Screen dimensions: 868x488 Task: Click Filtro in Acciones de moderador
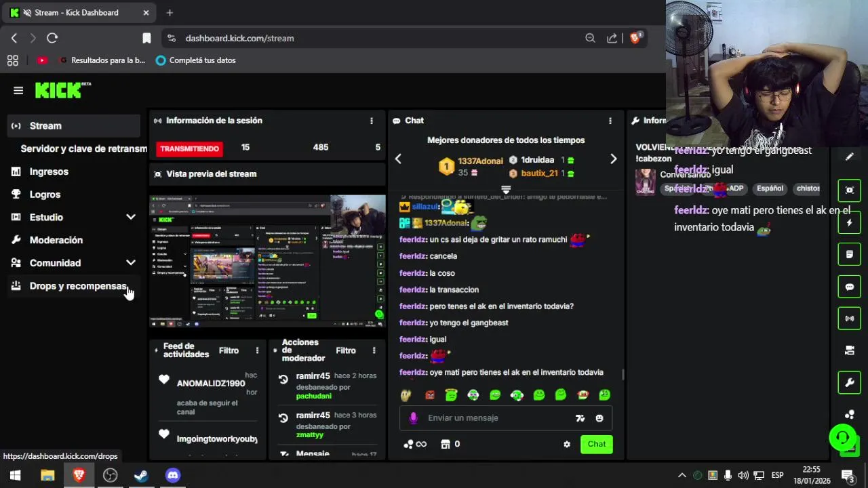[x=346, y=350]
